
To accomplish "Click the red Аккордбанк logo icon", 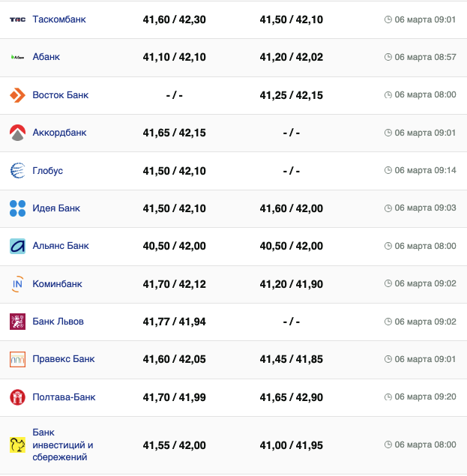I will tap(17, 133).
